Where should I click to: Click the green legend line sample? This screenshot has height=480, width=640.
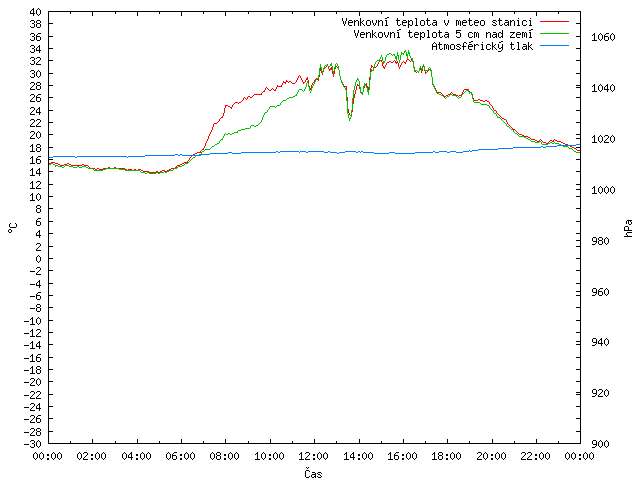click(554, 33)
